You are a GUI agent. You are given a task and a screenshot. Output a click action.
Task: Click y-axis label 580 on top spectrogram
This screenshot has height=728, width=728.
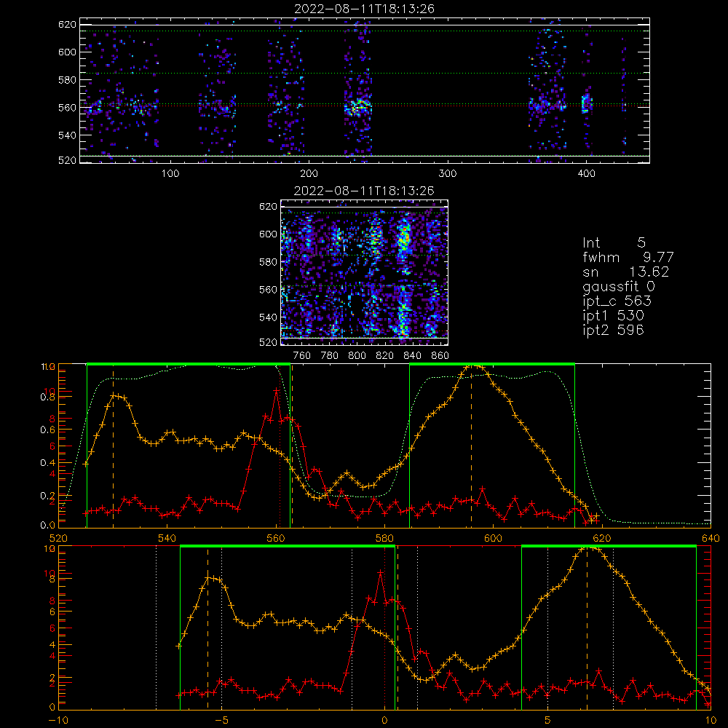point(67,80)
